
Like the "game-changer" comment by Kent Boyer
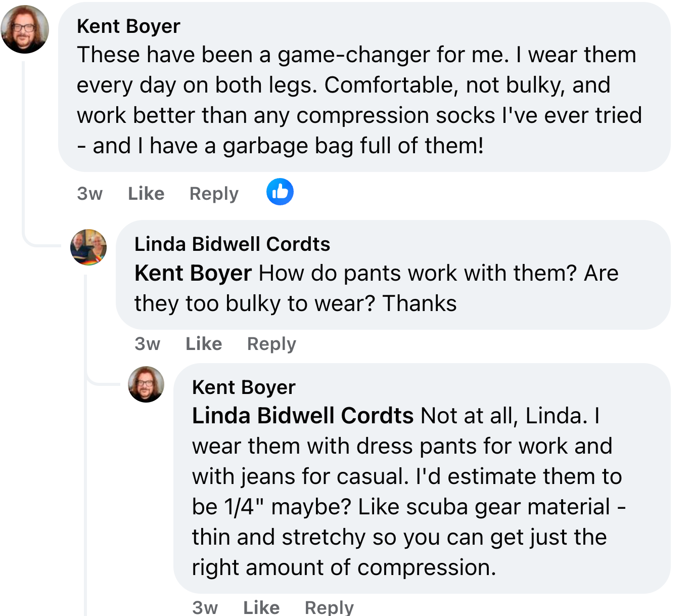click(x=146, y=194)
